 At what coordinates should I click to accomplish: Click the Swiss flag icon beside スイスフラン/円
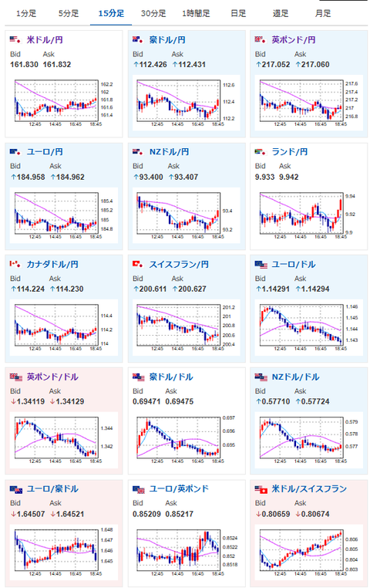coord(138,265)
